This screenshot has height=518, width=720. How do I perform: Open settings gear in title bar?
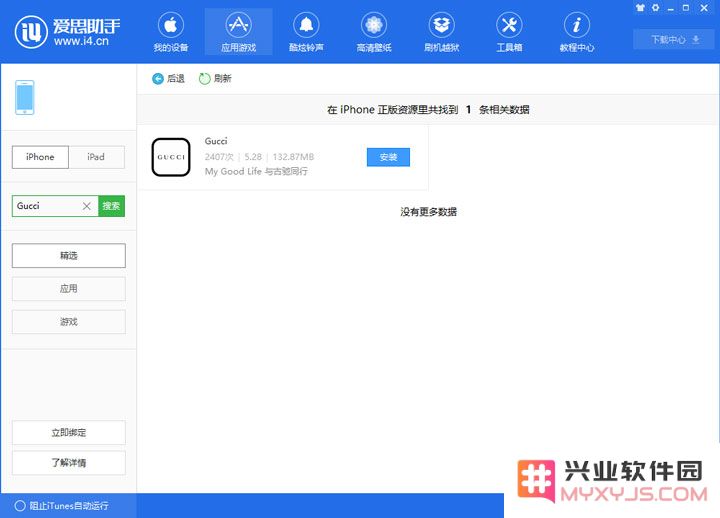pyautogui.click(x=655, y=8)
